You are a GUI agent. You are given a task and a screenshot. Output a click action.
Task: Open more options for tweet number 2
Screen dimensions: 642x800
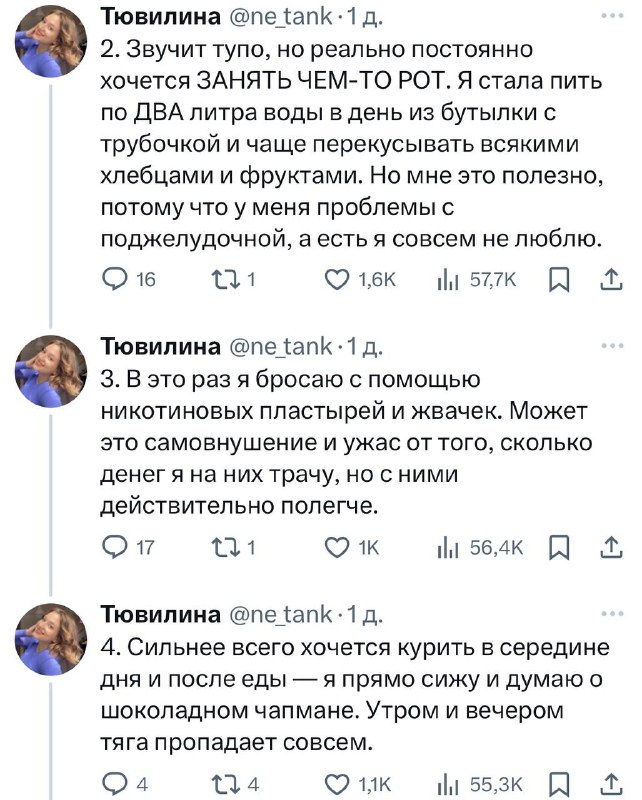click(608, 17)
